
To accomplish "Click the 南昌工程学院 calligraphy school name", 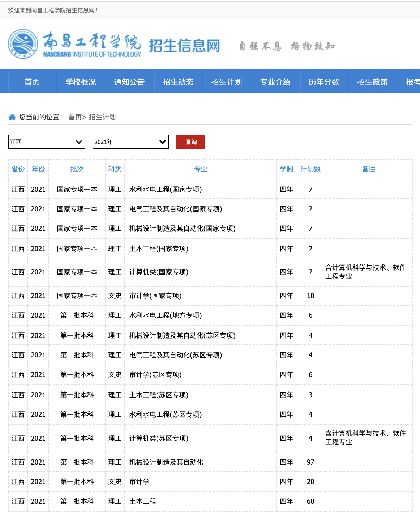I will pyautogui.click(x=92, y=42).
